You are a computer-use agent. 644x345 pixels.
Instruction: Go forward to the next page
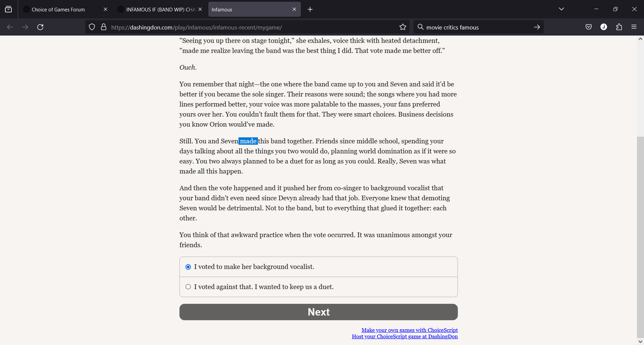[x=25, y=27]
